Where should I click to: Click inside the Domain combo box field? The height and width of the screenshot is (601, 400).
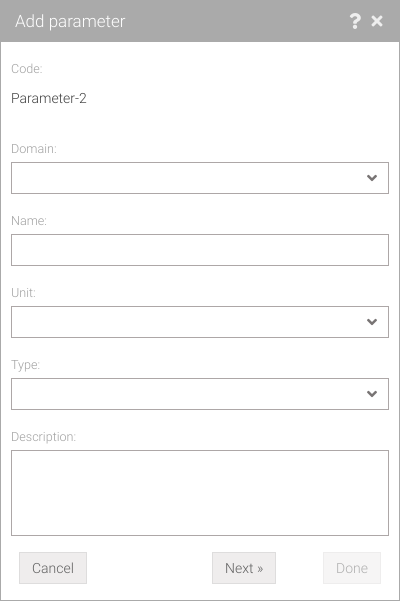click(x=200, y=178)
